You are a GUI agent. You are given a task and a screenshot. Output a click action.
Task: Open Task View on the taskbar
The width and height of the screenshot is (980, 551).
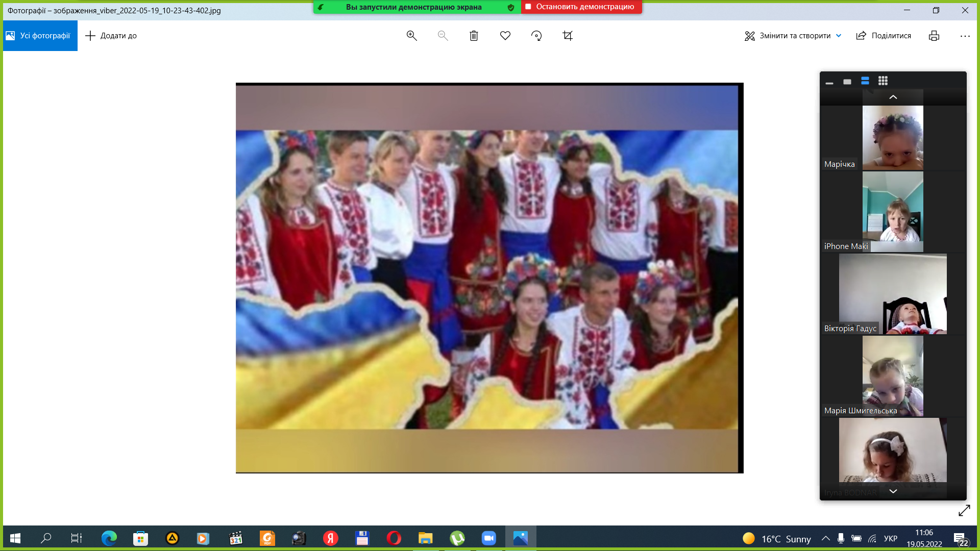tap(77, 538)
